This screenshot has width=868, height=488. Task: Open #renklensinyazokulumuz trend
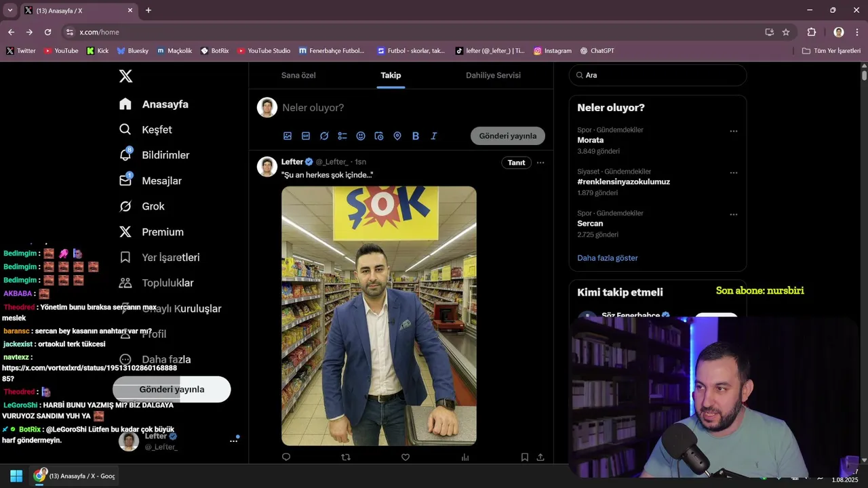click(623, 182)
